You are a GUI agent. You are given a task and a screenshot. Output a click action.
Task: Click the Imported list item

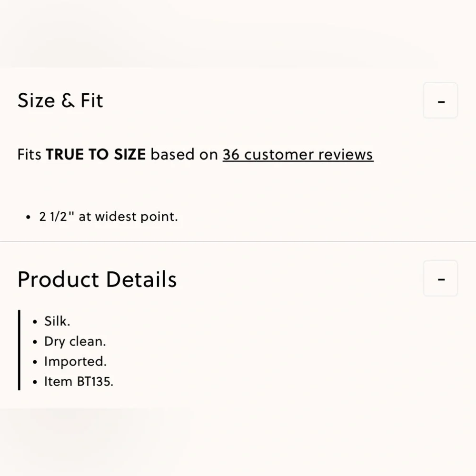tap(75, 362)
